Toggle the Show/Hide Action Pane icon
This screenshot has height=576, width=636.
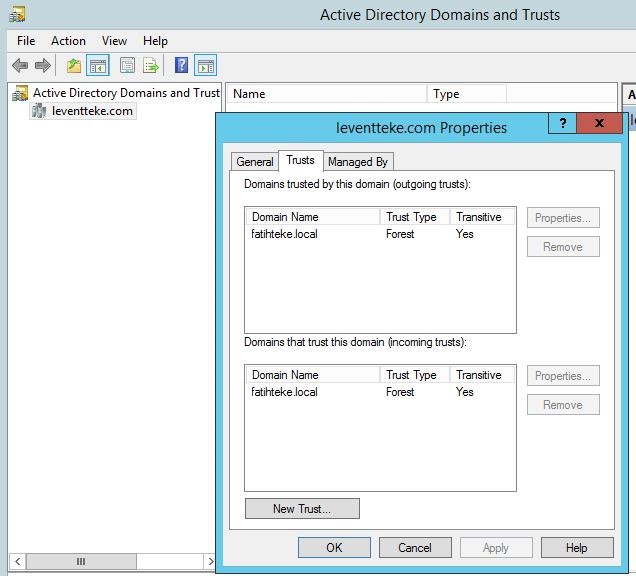point(205,65)
